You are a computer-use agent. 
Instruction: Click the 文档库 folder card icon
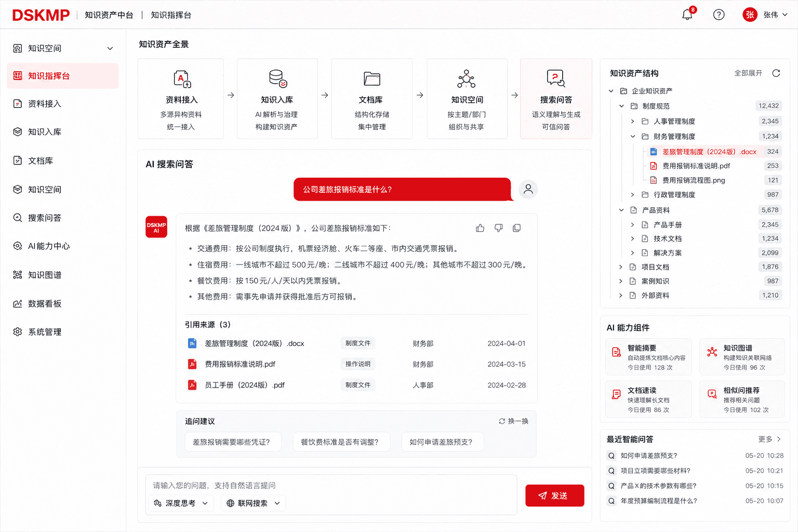372,79
